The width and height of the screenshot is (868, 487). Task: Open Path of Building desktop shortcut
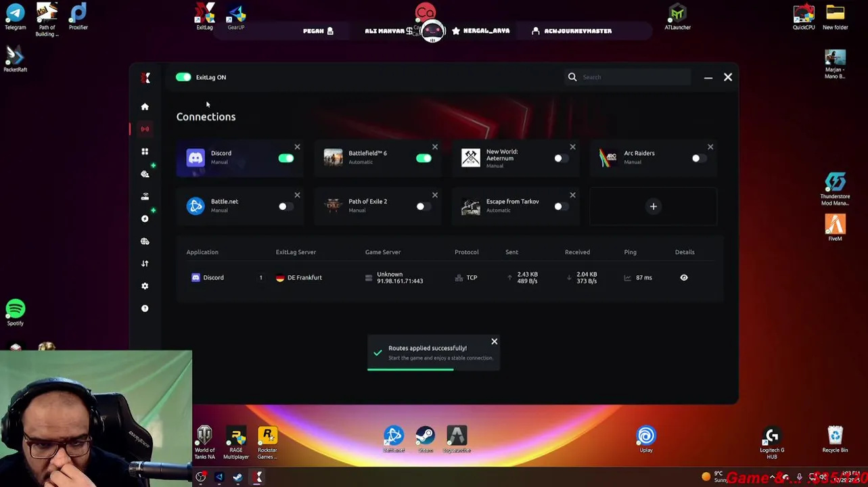coord(47,20)
